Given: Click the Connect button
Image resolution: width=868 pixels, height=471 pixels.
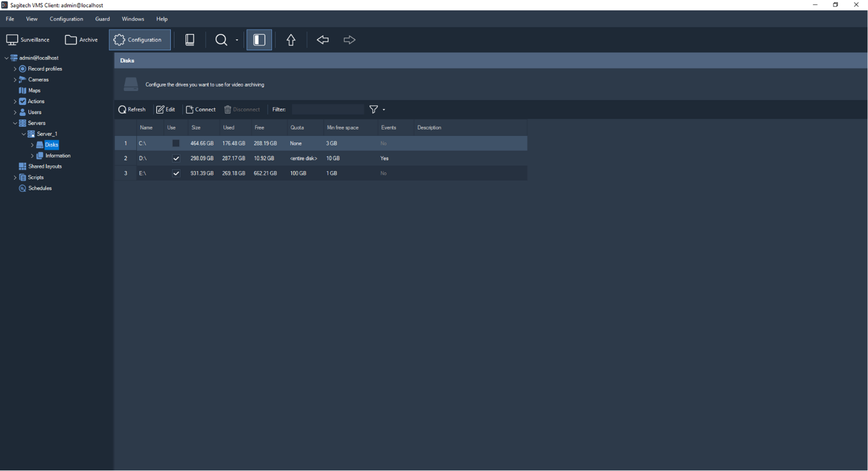Looking at the screenshot, I should [x=200, y=110].
